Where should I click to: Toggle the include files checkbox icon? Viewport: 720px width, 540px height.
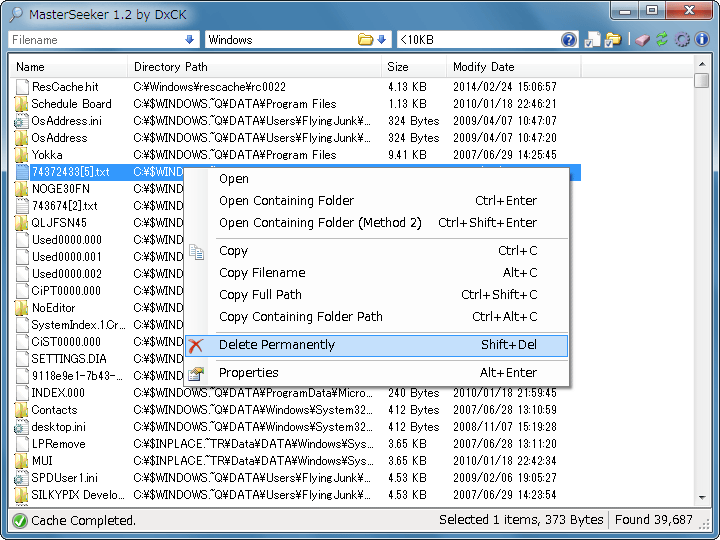pyautogui.click(x=592, y=40)
